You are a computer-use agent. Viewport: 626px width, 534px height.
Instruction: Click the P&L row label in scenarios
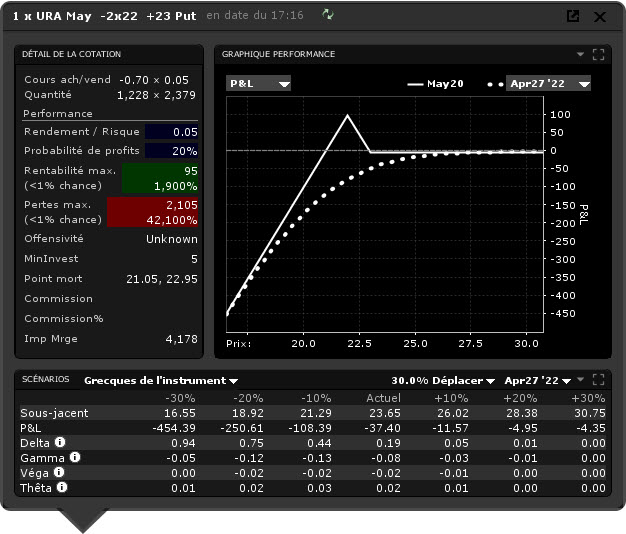(x=30, y=428)
